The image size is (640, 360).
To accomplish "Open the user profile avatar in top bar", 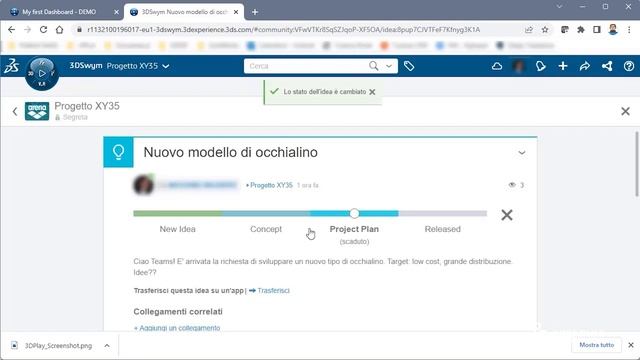I will [518, 66].
